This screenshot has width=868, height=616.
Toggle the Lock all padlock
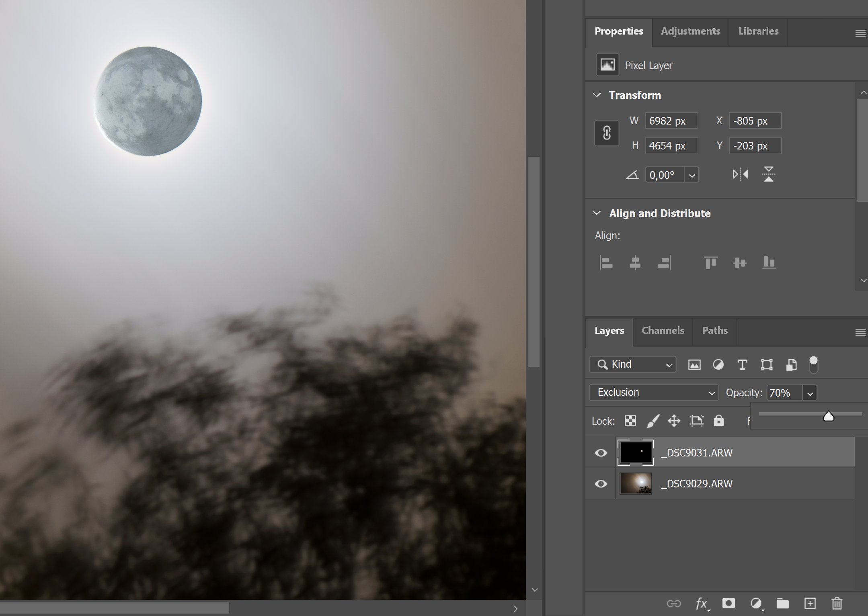pos(719,421)
